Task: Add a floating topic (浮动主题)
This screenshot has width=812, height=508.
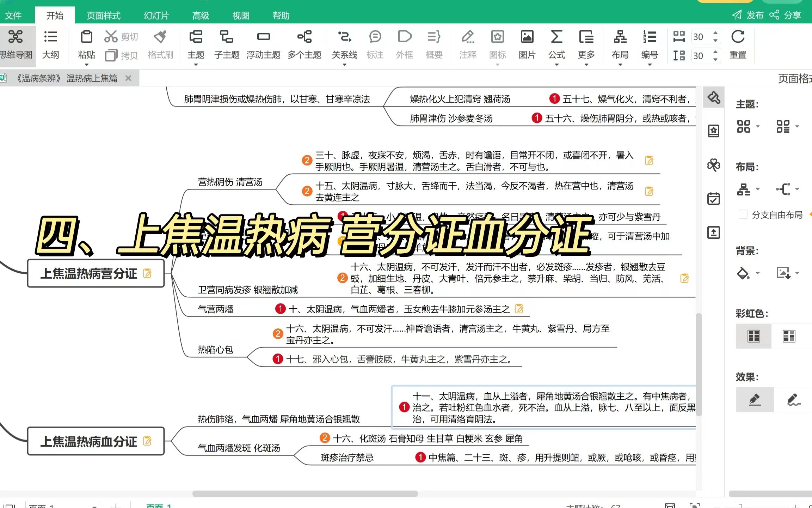Action: (x=263, y=45)
